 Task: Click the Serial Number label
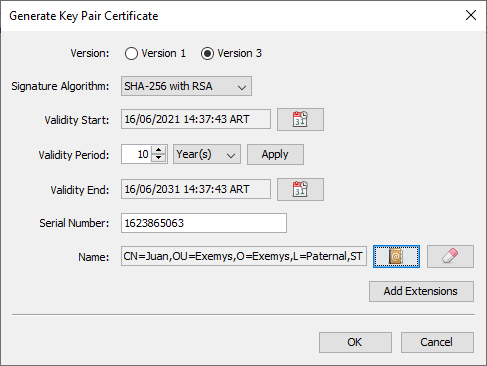pyautogui.click(x=74, y=223)
